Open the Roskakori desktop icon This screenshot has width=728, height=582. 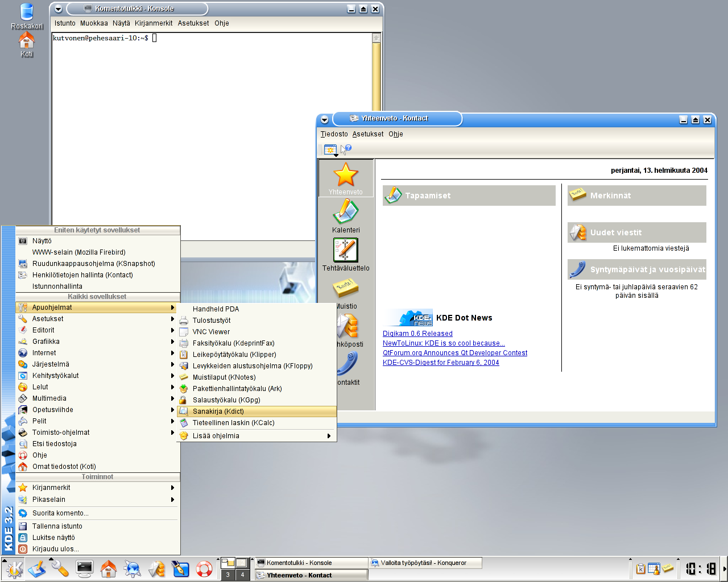pos(27,16)
